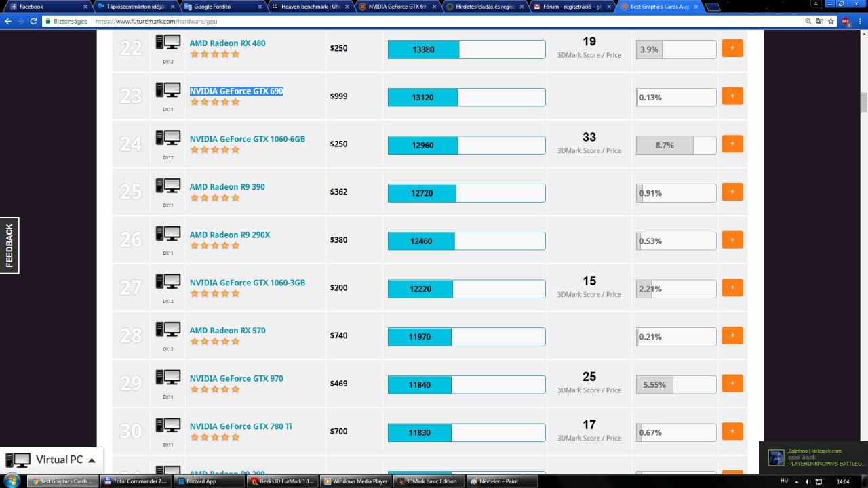Switch to 3DMark Basic Edition in the taskbar
Screen dimensions: 868x488
(x=429, y=481)
